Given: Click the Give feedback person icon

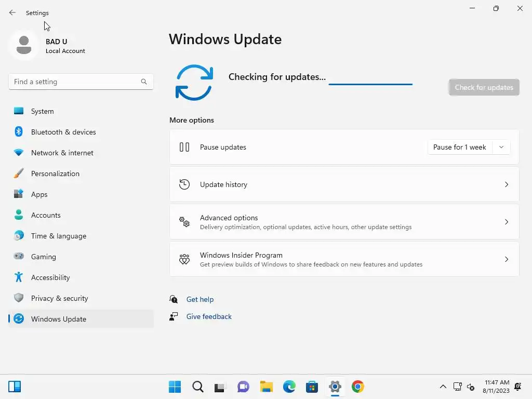Looking at the screenshot, I should coord(174,316).
